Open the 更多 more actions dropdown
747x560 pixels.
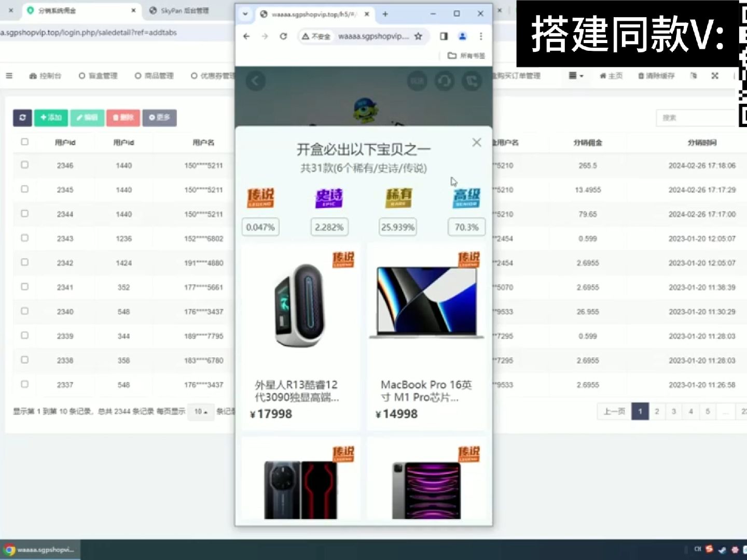pos(159,118)
